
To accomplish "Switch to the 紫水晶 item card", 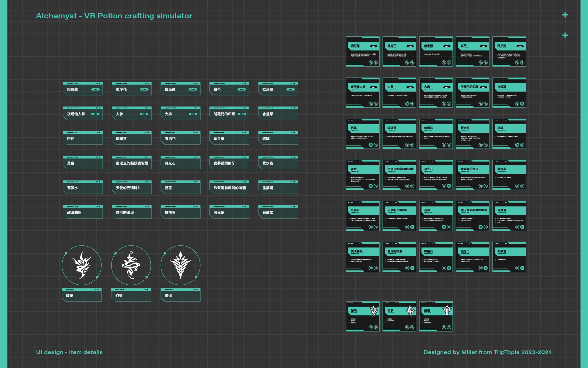I will tap(278, 163).
